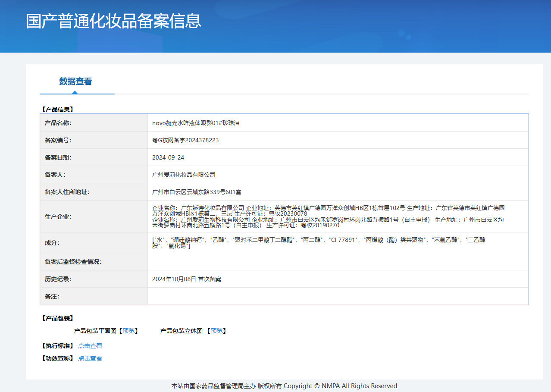Open the 数据查看 tab
This screenshot has width=551, height=392.
pyautogui.click(x=76, y=81)
